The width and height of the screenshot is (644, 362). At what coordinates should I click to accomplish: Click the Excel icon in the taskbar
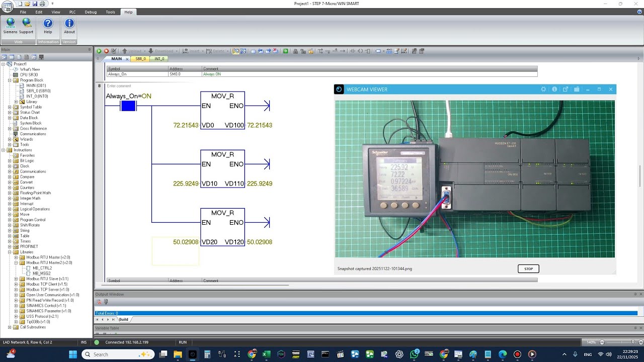(266, 354)
